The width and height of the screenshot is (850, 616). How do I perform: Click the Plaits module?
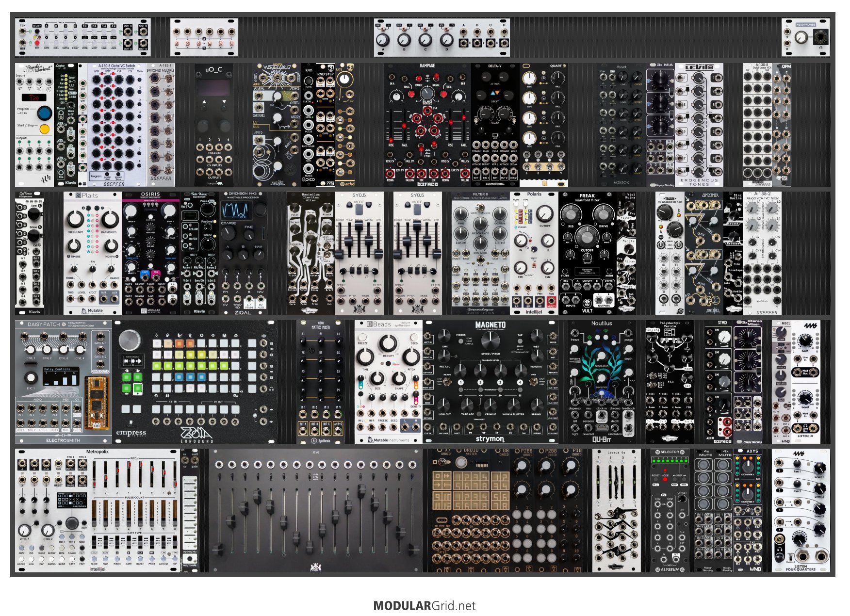coord(92,253)
